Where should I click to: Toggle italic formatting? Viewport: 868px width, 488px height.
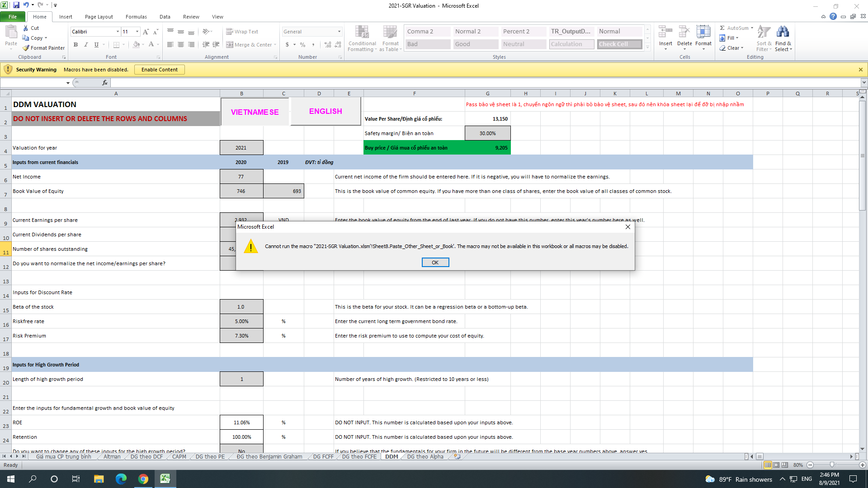click(86, 45)
